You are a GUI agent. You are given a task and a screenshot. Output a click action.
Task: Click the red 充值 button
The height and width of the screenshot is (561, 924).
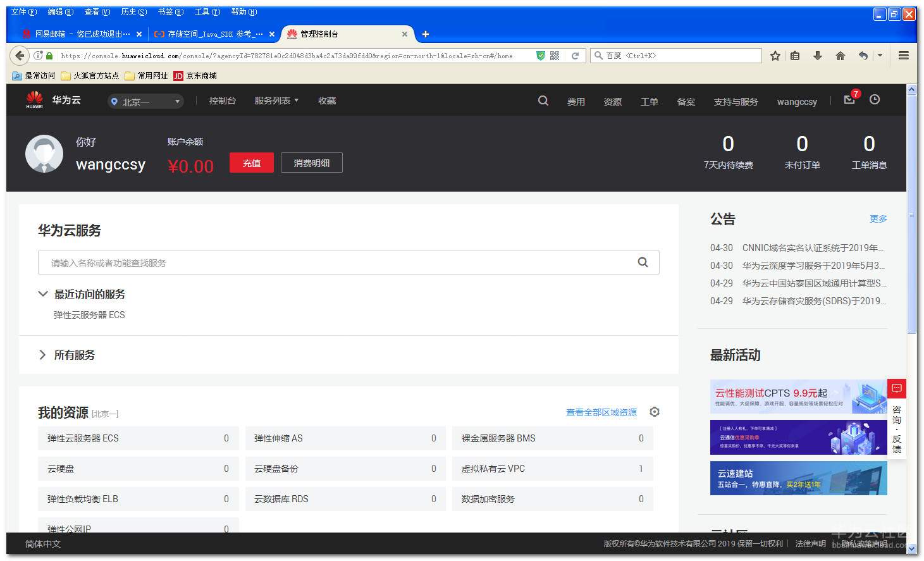tap(252, 163)
